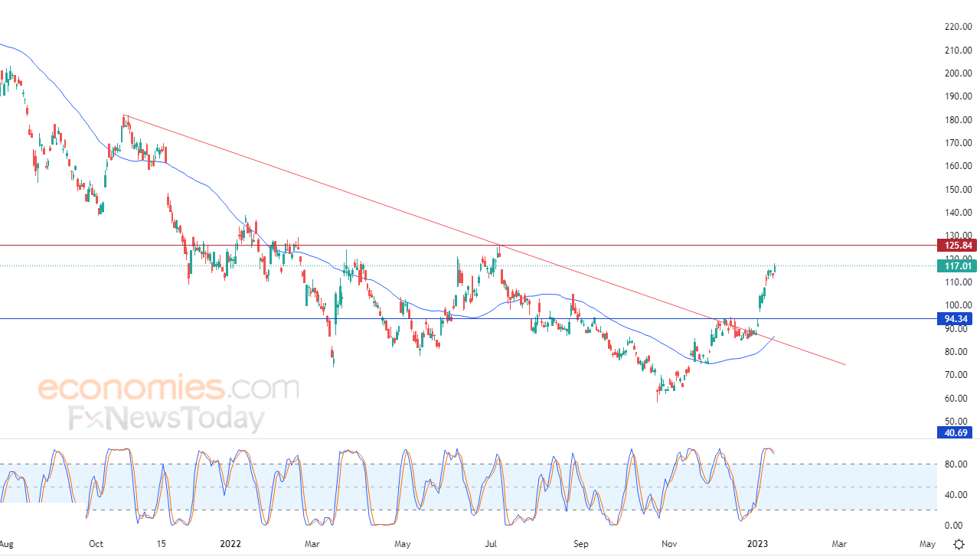The width and height of the screenshot is (980, 557).
Task: Click the 94.34 blue price label
Action: [956, 318]
